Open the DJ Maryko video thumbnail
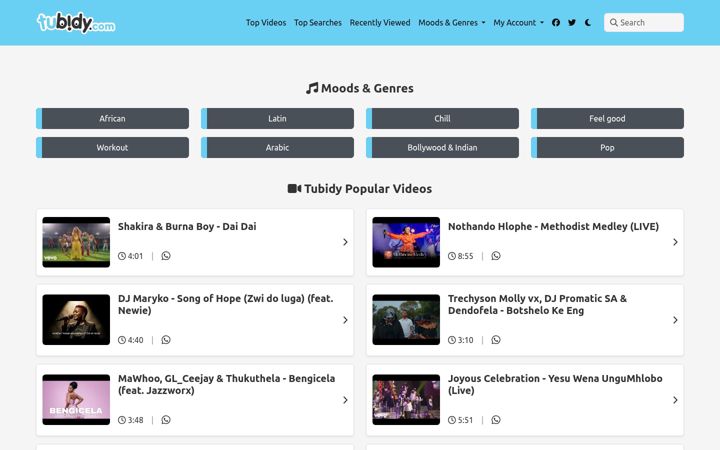Viewport: 720px width, 450px height. [x=76, y=320]
